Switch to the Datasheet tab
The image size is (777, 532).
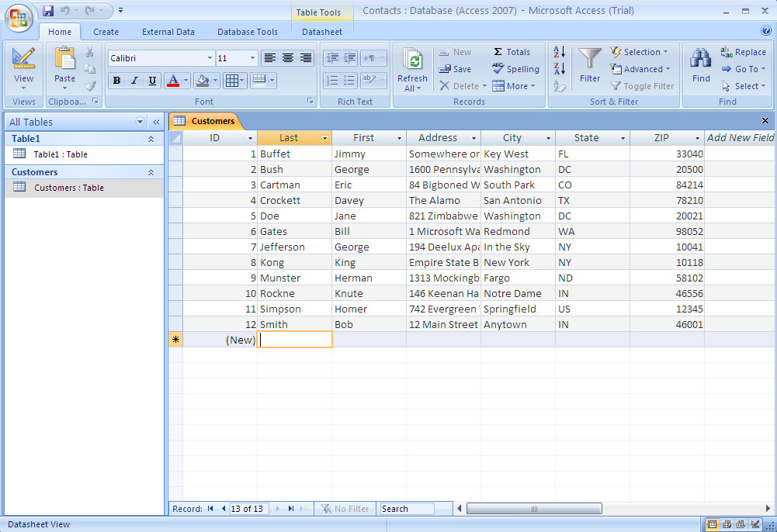click(321, 32)
